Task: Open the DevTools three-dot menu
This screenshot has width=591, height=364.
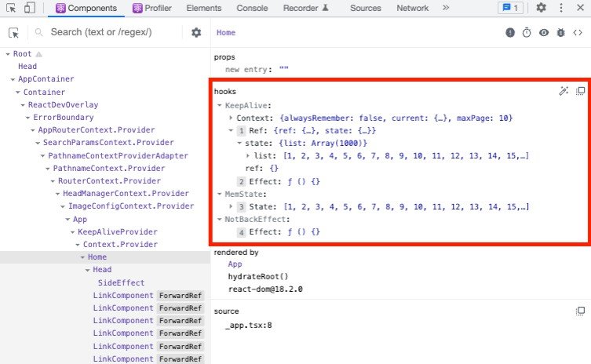Action: 561,8
